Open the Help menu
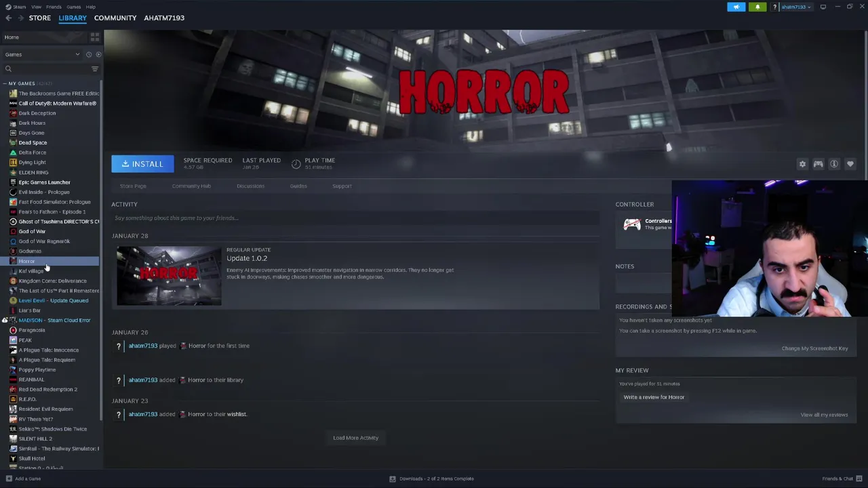This screenshot has width=868, height=488. point(91,7)
